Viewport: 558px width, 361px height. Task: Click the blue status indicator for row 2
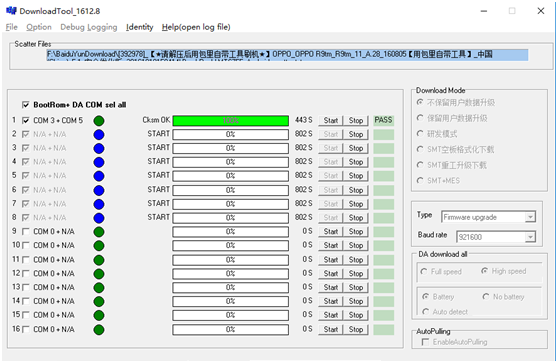point(99,135)
